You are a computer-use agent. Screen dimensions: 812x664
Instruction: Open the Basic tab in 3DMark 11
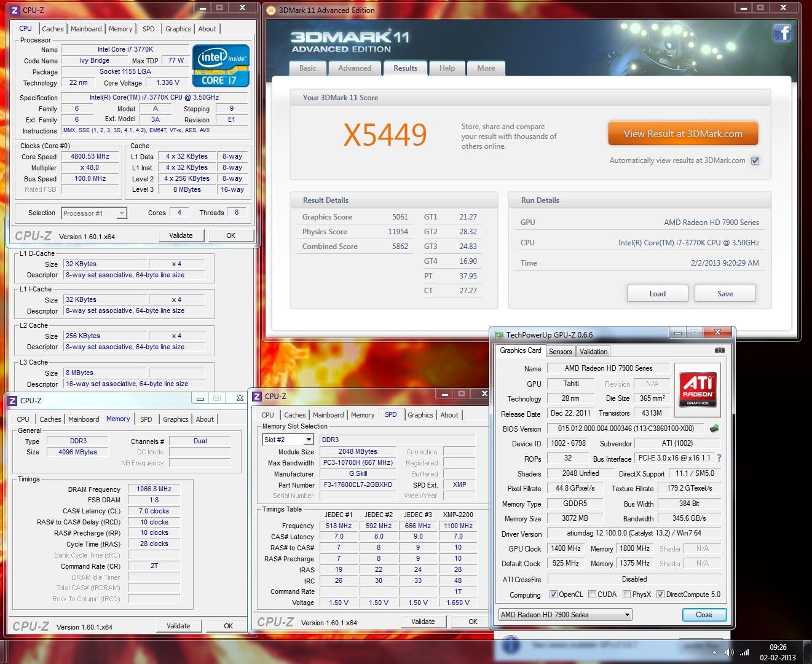tap(308, 68)
